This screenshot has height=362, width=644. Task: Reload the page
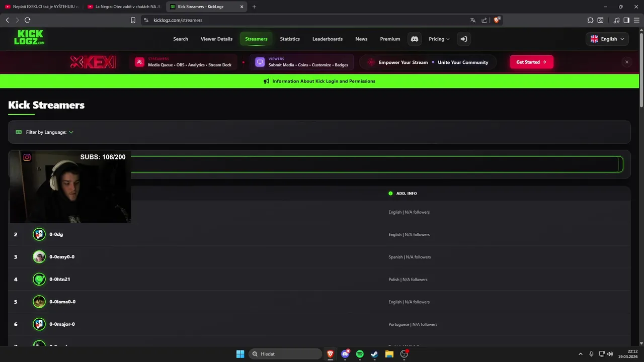pos(27,20)
